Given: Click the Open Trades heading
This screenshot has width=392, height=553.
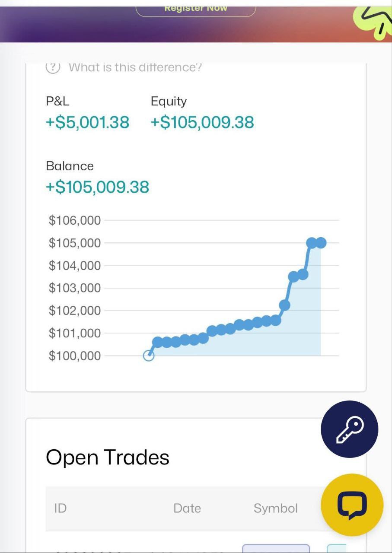Looking at the screenshot, I should 108,457.
